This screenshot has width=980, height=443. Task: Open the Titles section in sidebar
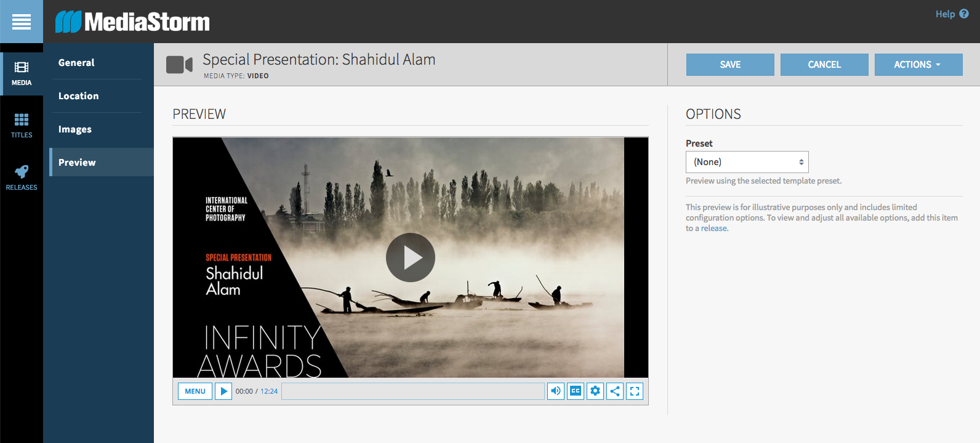coord(22,126)
